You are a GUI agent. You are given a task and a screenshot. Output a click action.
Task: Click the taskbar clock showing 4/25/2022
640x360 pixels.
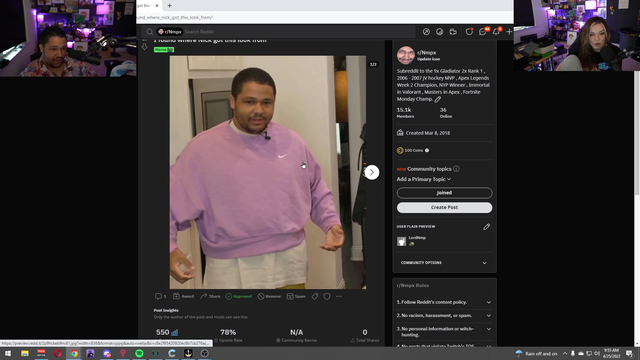click(x=611, y=353)
